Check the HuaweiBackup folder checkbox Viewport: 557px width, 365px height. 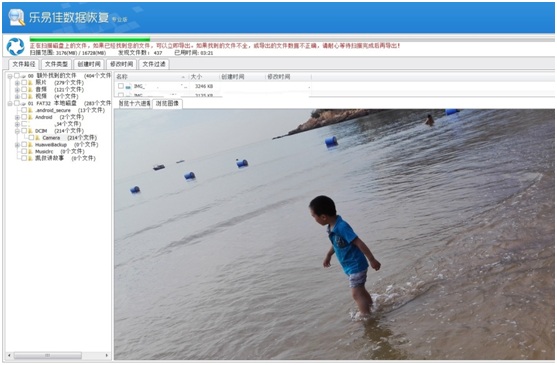24,144
